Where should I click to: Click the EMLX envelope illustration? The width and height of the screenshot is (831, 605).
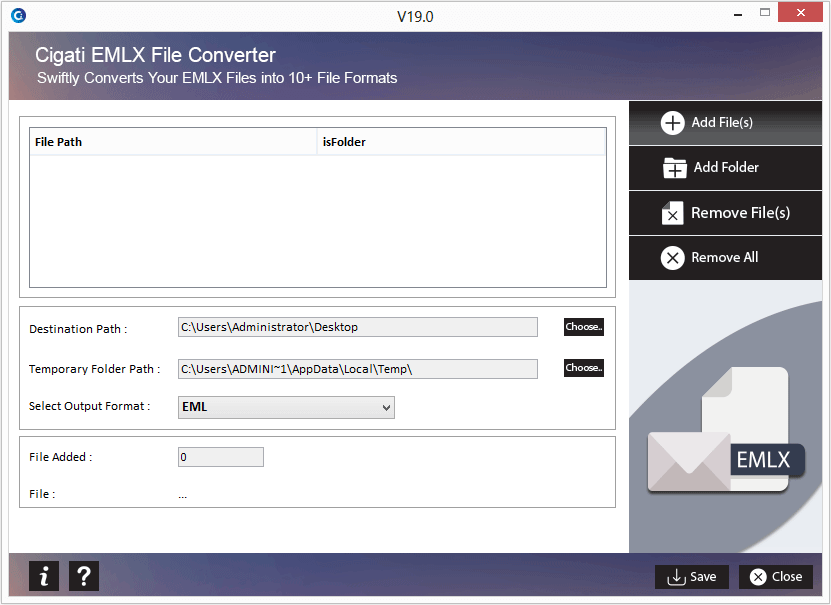click(726, 429)
